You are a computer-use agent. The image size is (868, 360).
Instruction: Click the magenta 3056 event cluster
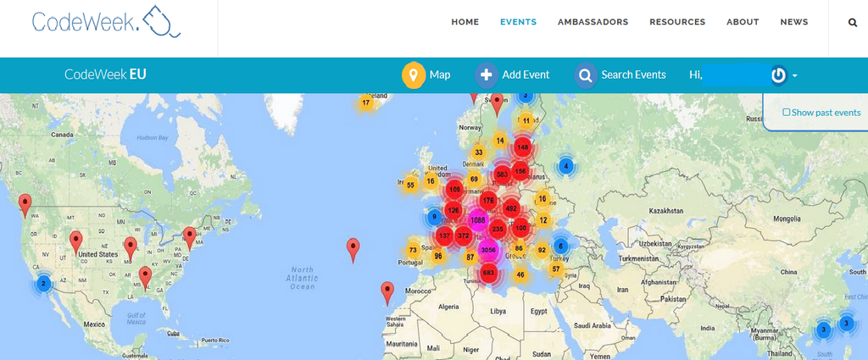point(488,251)
